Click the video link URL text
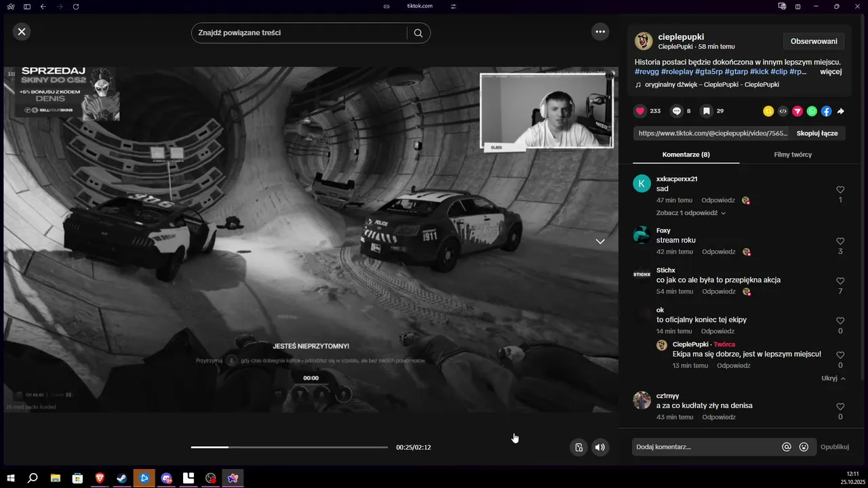The width and height of the screenshot is (868, 488). click(713, 134)
